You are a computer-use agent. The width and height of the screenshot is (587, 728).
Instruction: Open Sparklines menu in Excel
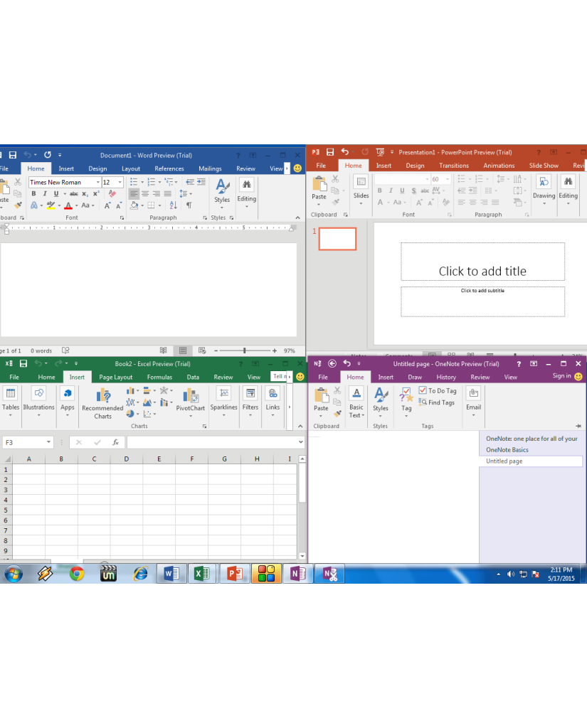(x=224, y=402)
